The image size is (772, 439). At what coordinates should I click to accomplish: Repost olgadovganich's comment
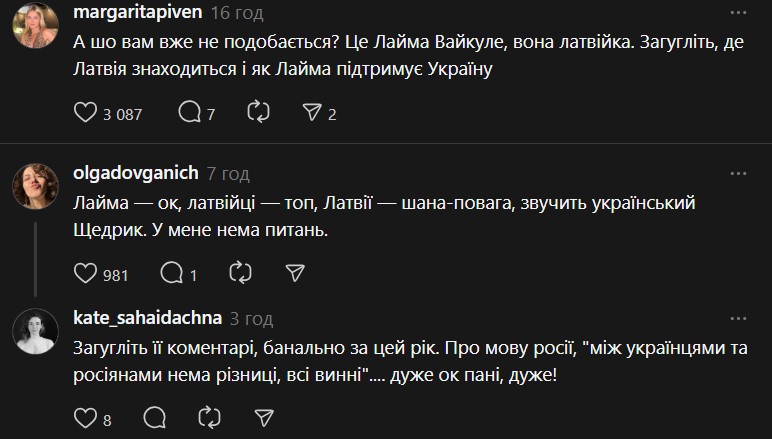(x=240, y=272)
